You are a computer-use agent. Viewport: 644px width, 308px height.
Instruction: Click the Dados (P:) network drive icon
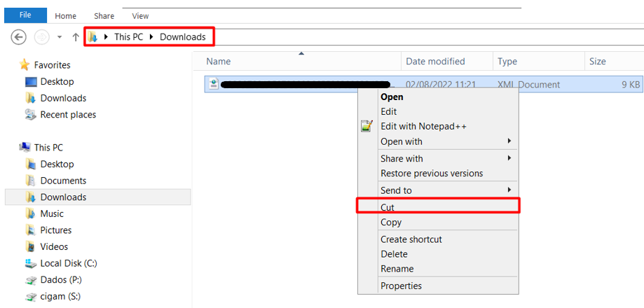(31, 280)
